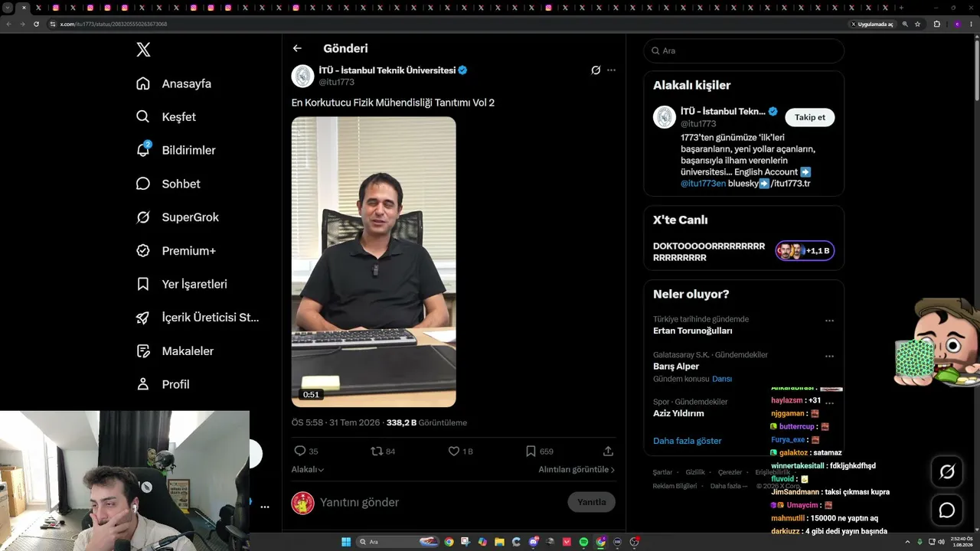This screenshot has width=980, height=551.
Task: Open the Çerezler footer link
Action: [730, 472]
